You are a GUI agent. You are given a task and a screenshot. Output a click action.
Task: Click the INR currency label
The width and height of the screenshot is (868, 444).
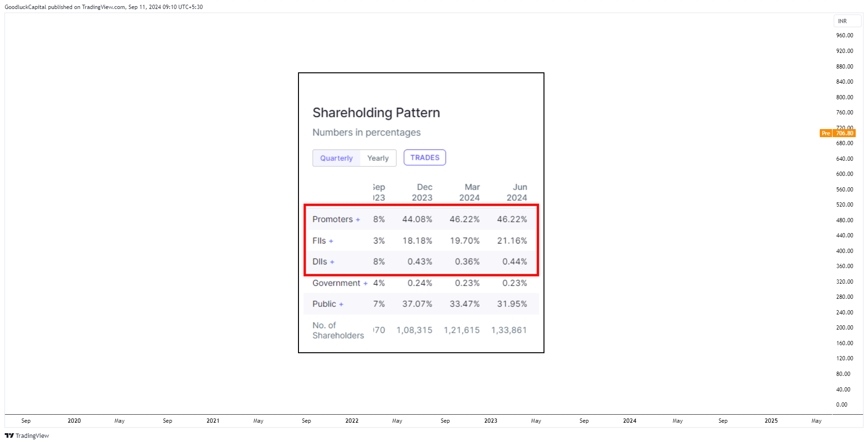pyautogui.click(x=842, y=21)
